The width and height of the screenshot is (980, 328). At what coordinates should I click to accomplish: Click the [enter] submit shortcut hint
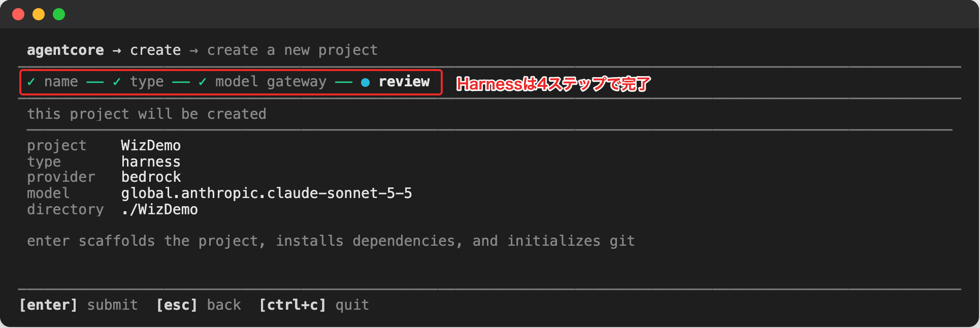click(x=79, y=305)
